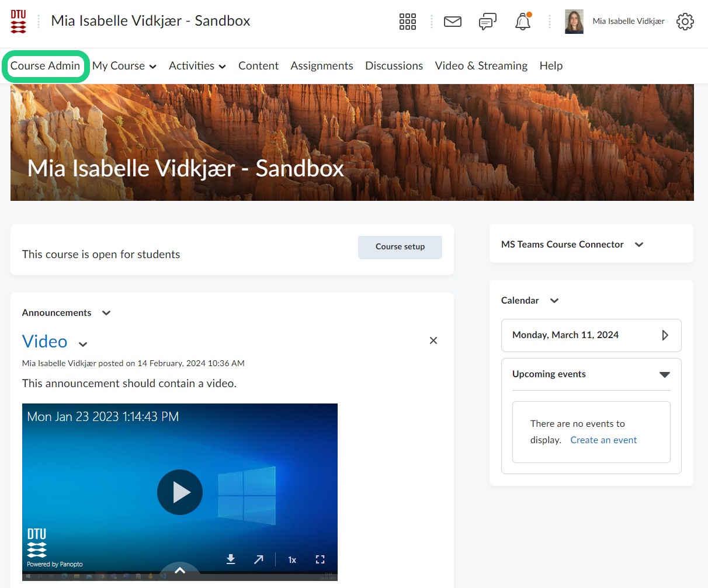Open the Course Admin menu item
Screen dimensions: 708x588
click(x=45, y=66)
